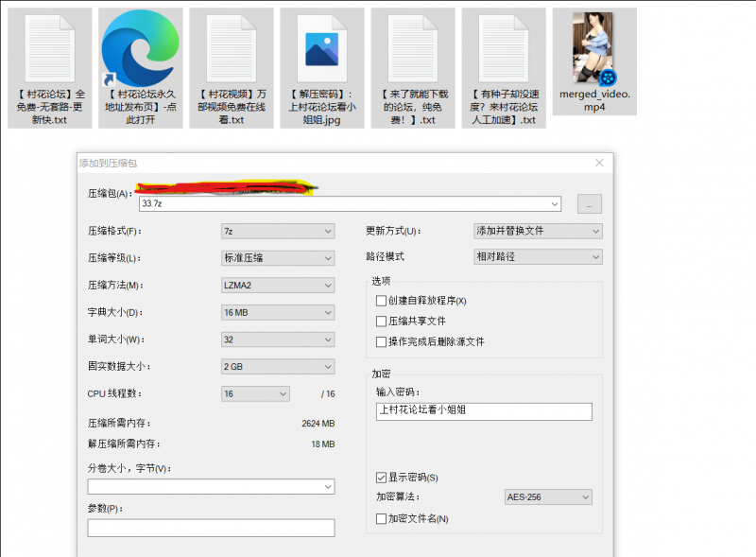Screen dimensions: 756x557
Task: Enable 创建自释放程序 checkbox
Action: pyautogui.click(x=382, y=301)
